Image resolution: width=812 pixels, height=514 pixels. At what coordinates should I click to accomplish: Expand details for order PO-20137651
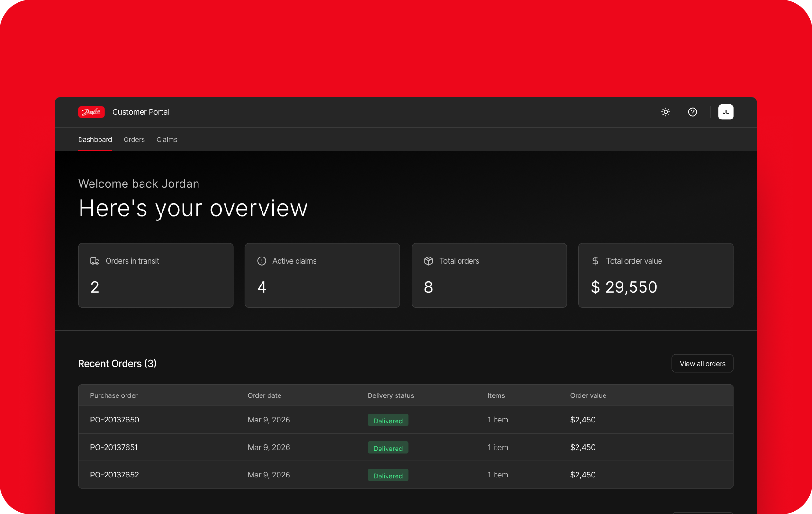pyautogui.click(x=114, y=447)
